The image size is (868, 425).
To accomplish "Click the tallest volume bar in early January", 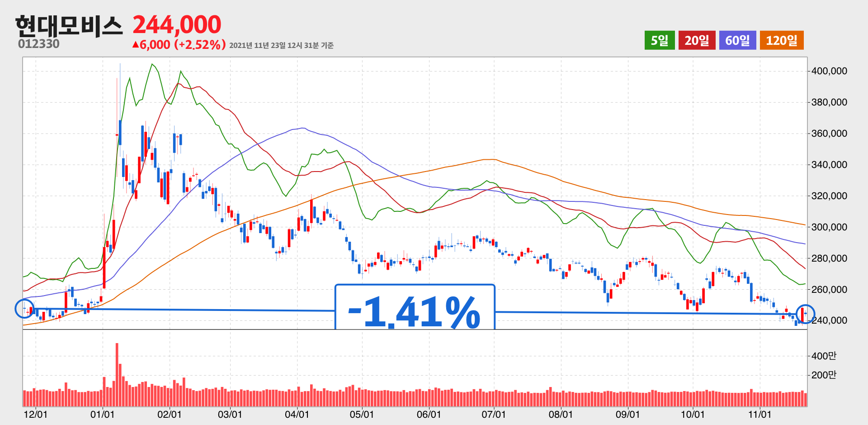I will click(117, 375).
